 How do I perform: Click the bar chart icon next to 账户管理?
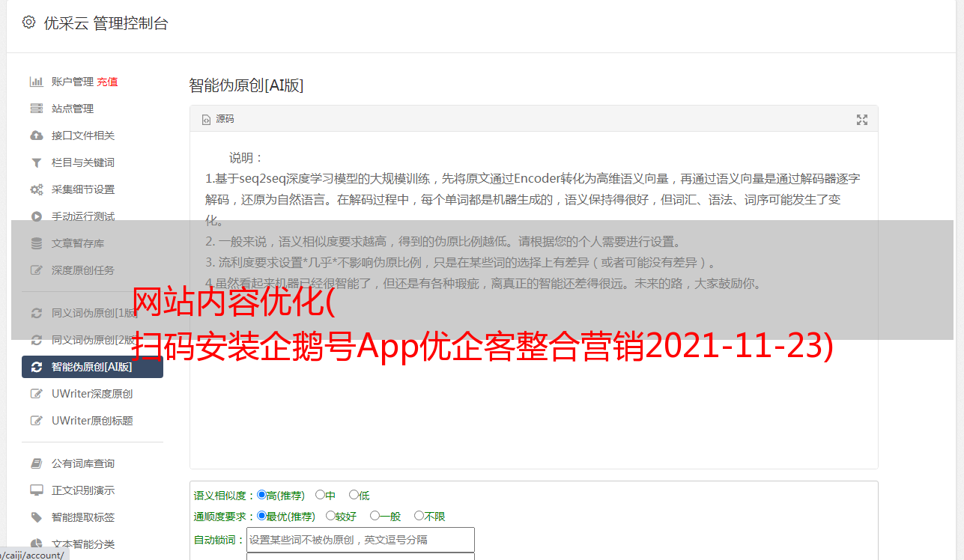(x=36, y=82)
